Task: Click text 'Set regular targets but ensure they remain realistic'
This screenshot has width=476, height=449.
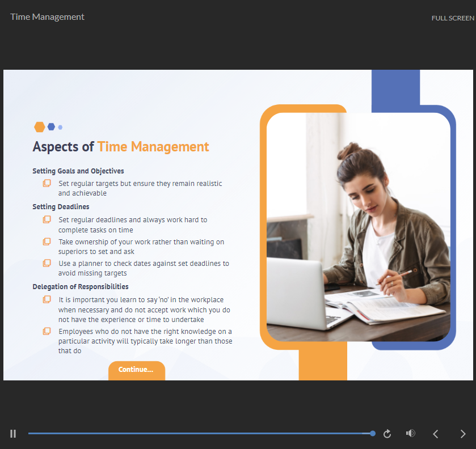Action: click(x=140, y=184)
